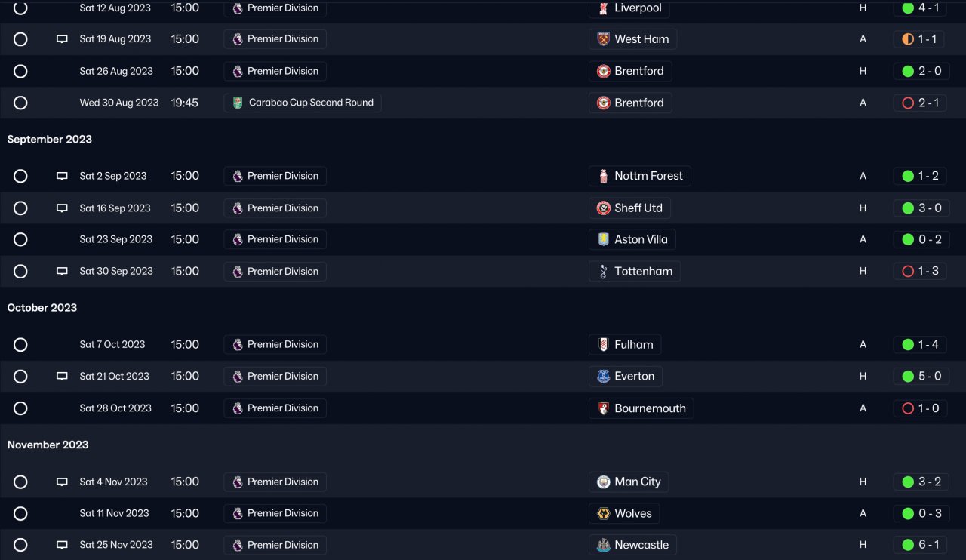The image size is (966, 560).
Task: Open the Nottm Forest team button
Action: 639,176
